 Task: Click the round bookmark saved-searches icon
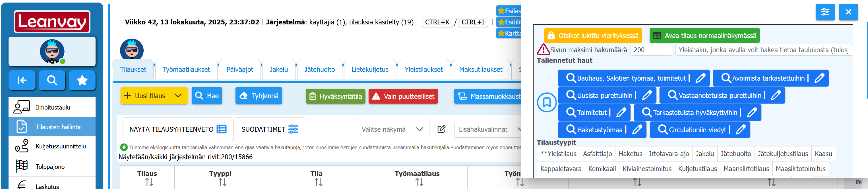(x=547, y=102)
